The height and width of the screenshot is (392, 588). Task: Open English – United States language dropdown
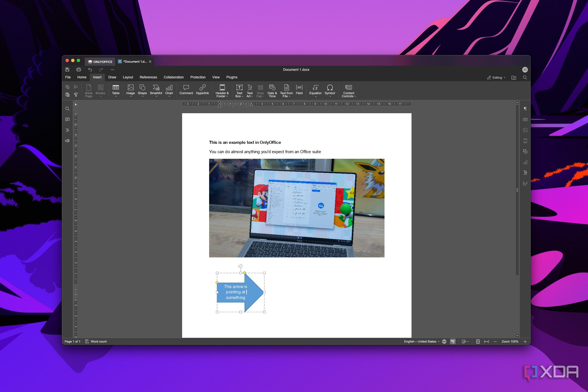click(421, 341)
